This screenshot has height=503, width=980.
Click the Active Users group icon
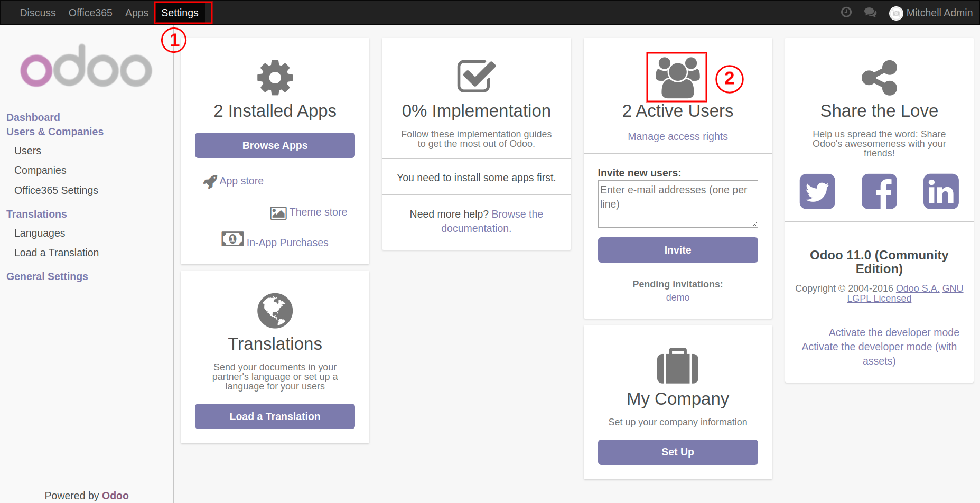pyautogui.click(x=677, y=77)
